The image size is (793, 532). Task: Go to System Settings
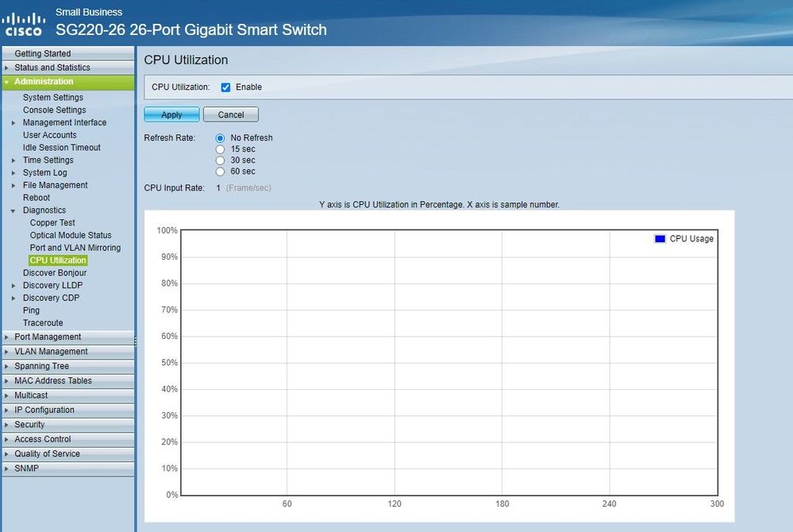point(53,98)
